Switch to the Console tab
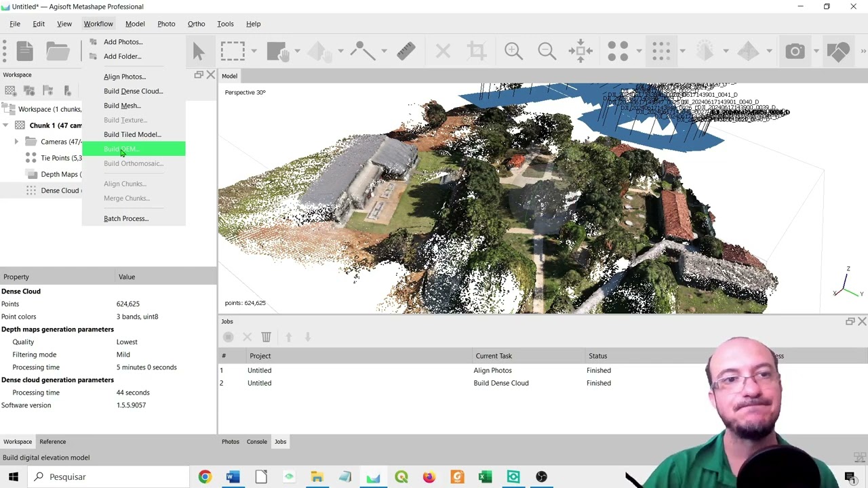Viewport: 868px width, 488px height. 256,442
